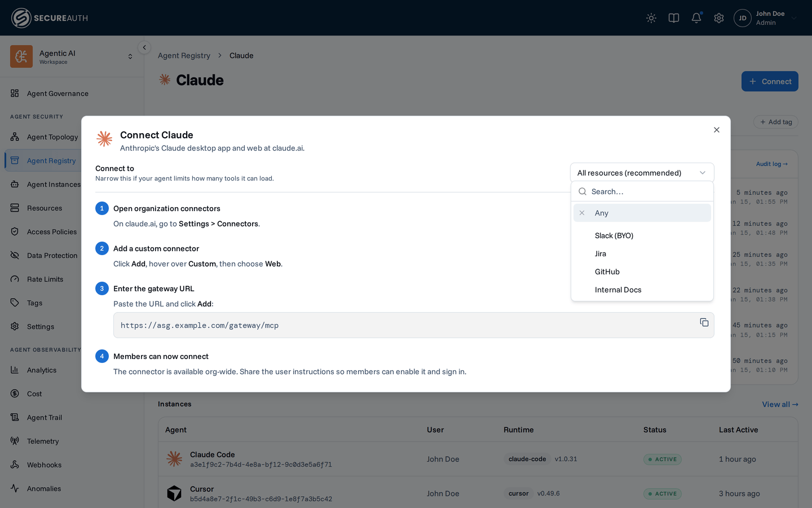Go to Agent Registry breadcrumb
This screenshot has width=812, height=508.
tap(184, 55)
